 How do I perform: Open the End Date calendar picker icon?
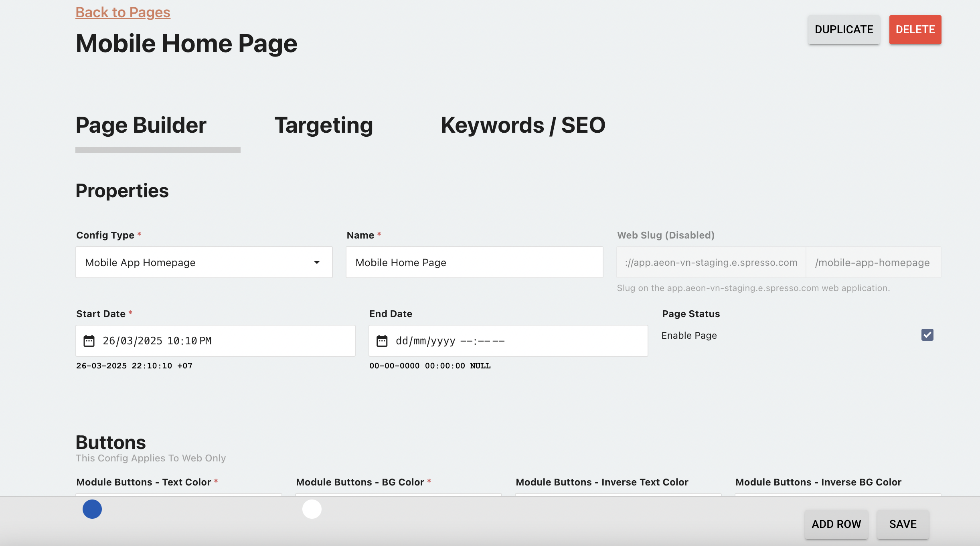point(382,341)
